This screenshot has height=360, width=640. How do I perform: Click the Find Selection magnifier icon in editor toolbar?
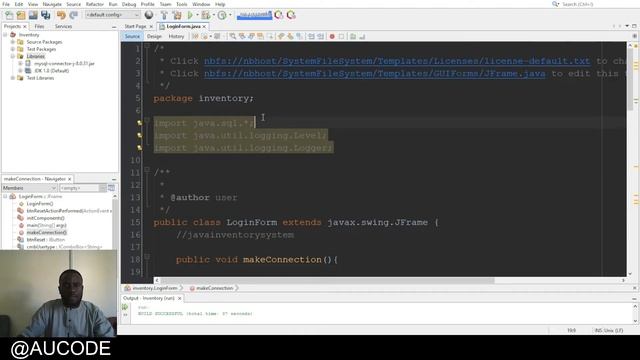click(x=233, y=36)
